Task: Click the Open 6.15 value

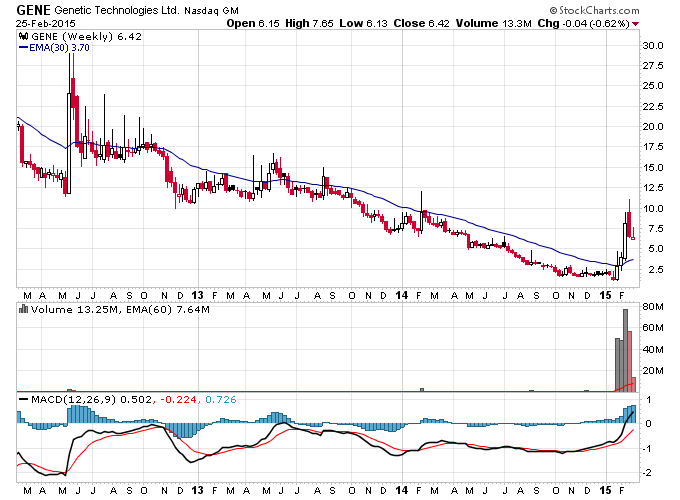Action: coord(253,23)
